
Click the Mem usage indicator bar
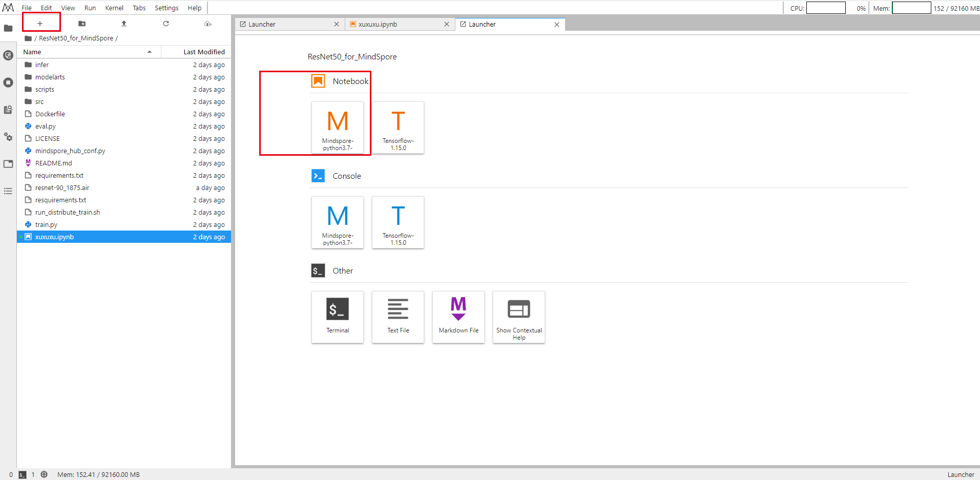[911, 8]
